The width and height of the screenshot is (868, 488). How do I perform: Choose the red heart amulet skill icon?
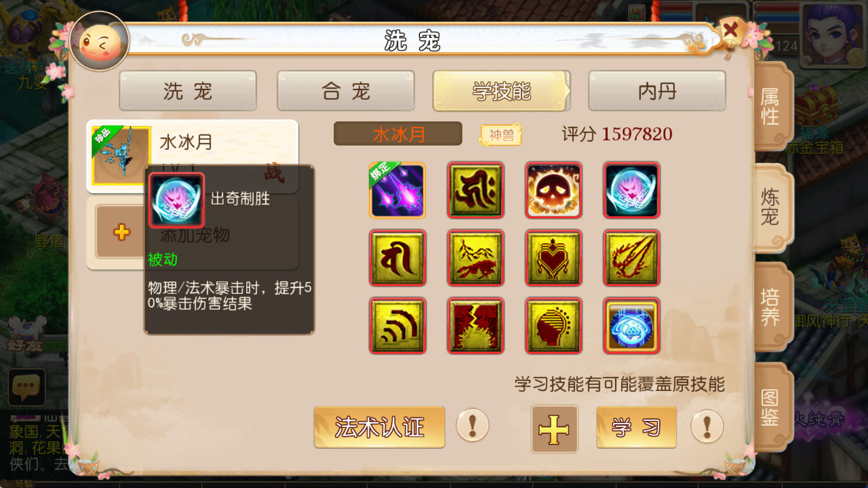tap(553, 258)
